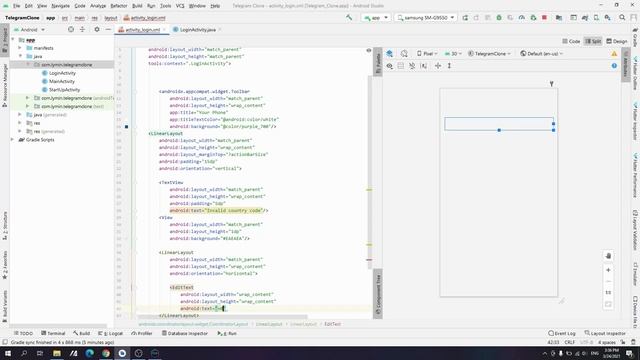Screen dimensions: 640x360
Task: Click the editor horizontal scrollbar
Action: 222,317
